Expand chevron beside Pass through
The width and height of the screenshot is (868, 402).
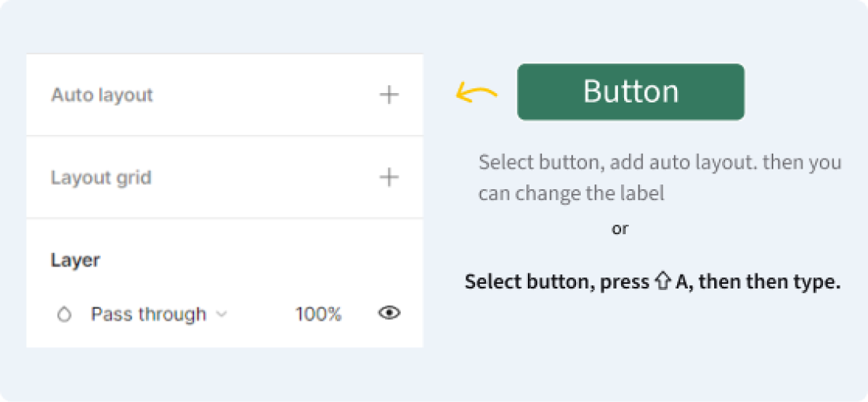point(222,315)
